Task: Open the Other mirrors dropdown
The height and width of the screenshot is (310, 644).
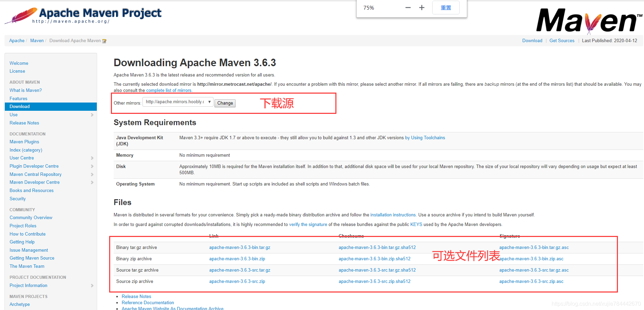Action: [x=178, y=102]
